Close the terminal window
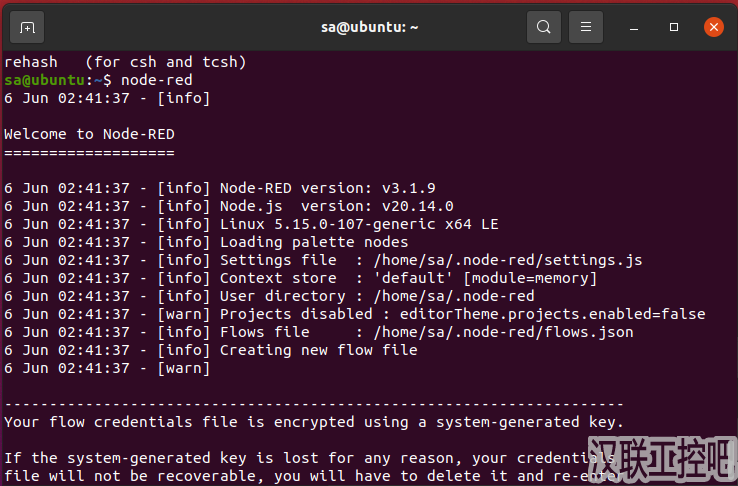Screen dimensions: 738x486 click(713, 27)
